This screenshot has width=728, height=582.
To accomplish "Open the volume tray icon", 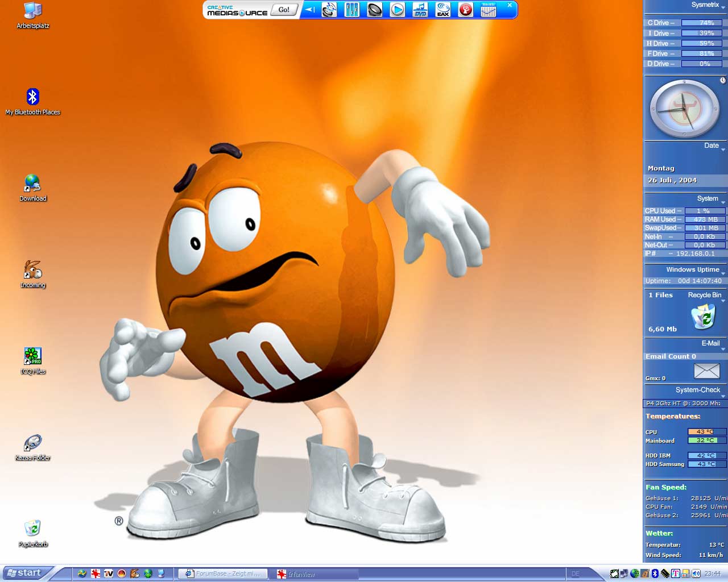I will pos(696,573).
